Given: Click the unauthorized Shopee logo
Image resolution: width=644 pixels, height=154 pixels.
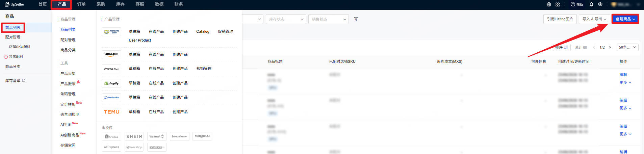Looking at the screenshot, I should pyautogui.click(x=111, y=136).
